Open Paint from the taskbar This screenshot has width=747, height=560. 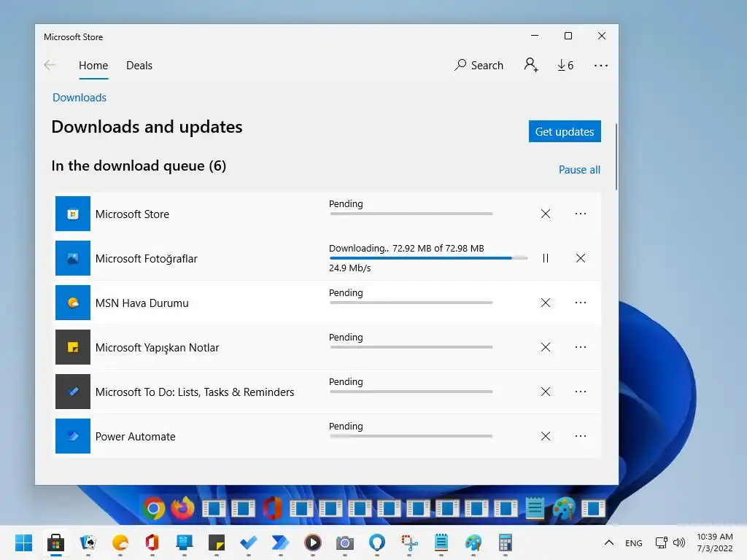(473, 542)
